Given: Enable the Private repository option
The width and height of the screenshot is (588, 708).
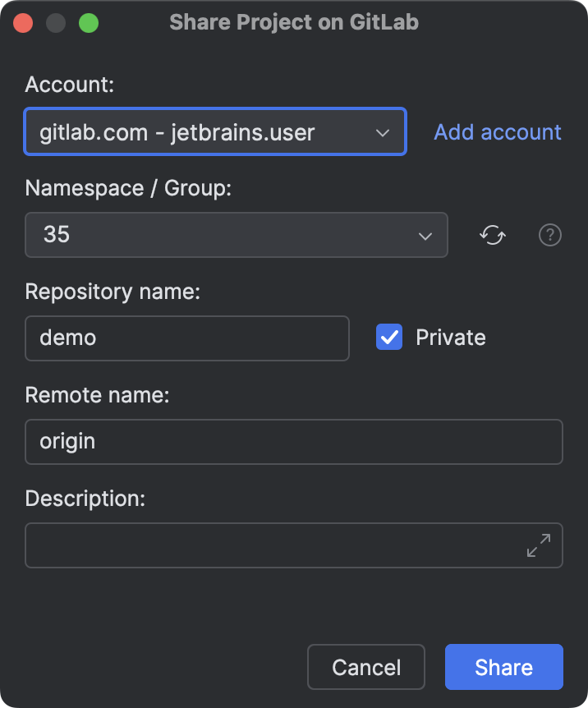Looking at the screenshot, I should coord(388,337).
